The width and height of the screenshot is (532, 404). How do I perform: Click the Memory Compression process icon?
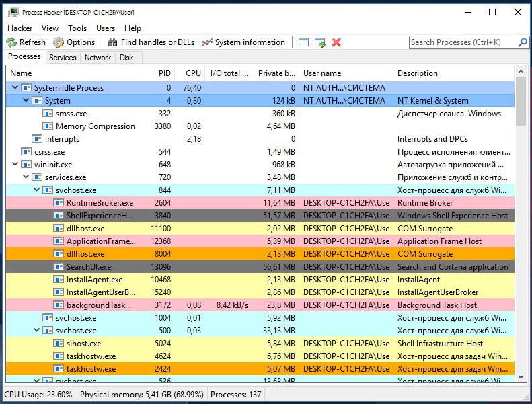[x=48, y=126]
